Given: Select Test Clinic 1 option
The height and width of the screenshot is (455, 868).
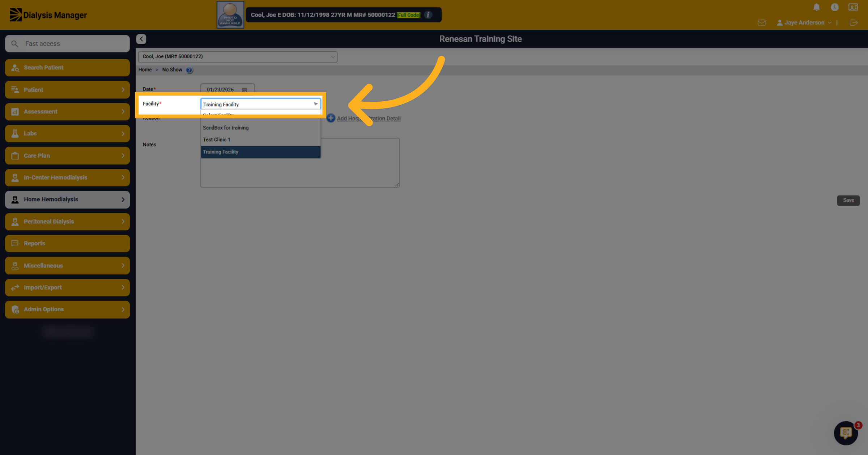Looking at the screenshot, I should tap(260, 140).
